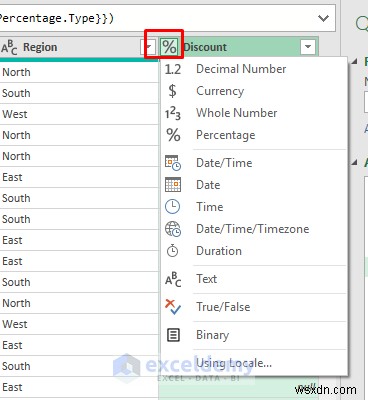Click the Binary document icon
368x400 pixels.
(x=173, y=335)
